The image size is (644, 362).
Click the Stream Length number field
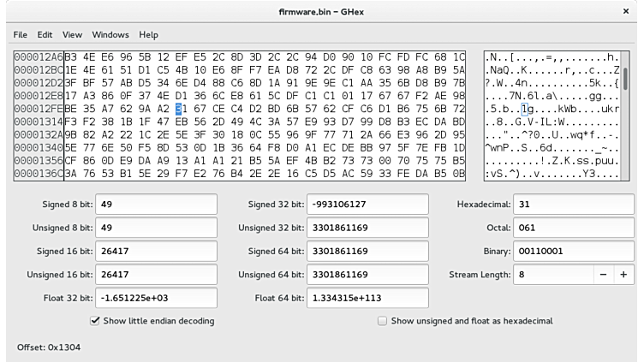552,275
